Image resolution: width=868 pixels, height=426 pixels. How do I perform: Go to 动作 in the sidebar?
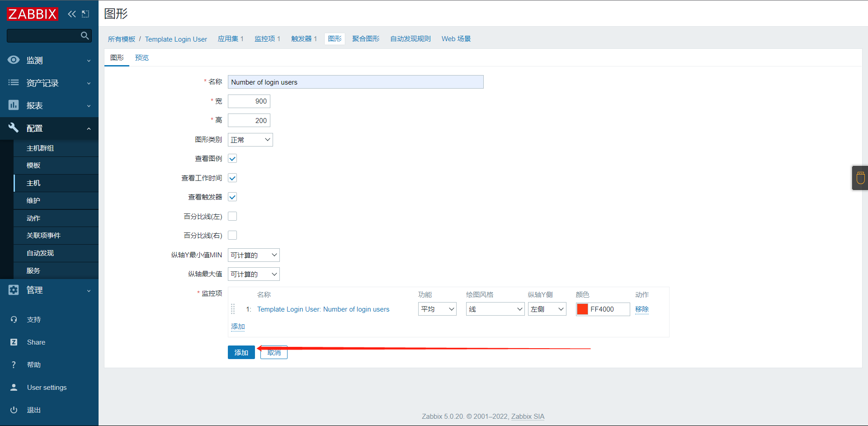point(56,218)
